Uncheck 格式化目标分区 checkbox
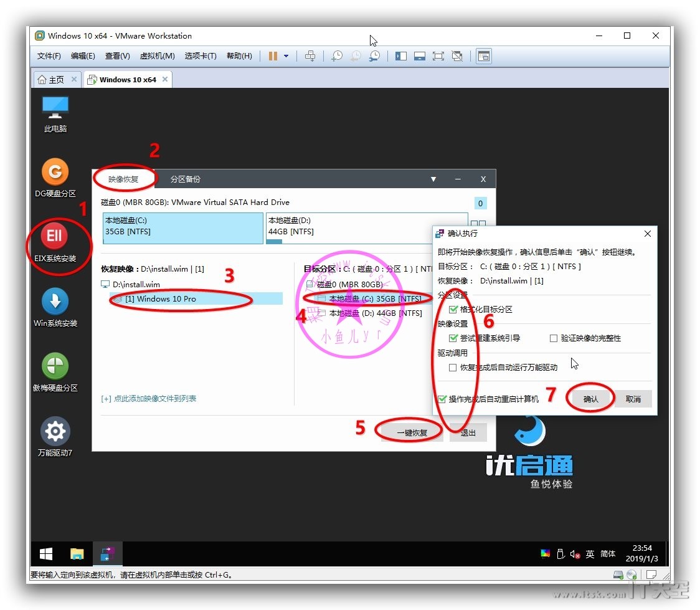Screen dimensions: 700x610 [x=453, y=309]
